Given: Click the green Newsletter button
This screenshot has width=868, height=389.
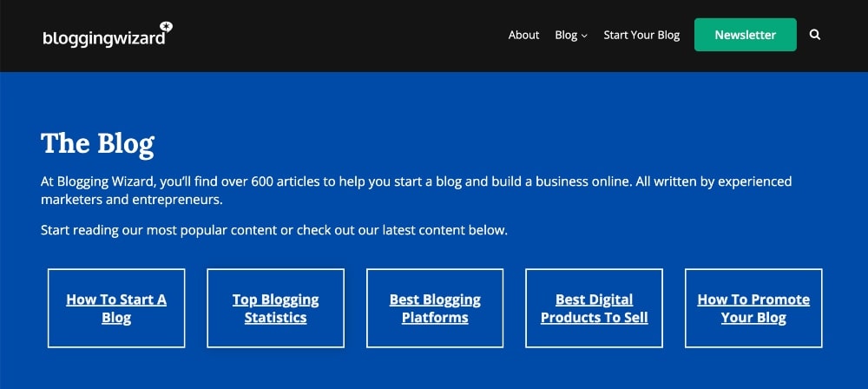Looking at the screenshot, I should point(745,35).
